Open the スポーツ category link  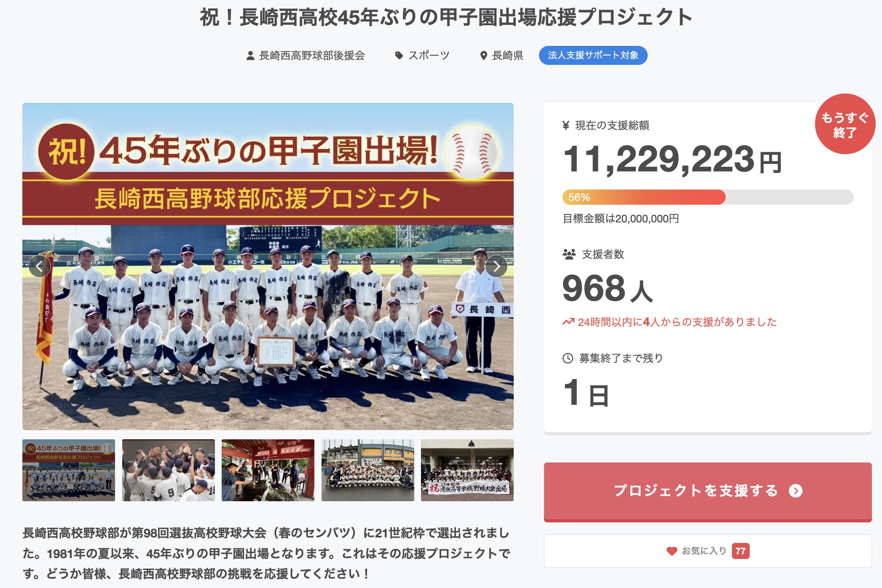(x=429, y=56)
